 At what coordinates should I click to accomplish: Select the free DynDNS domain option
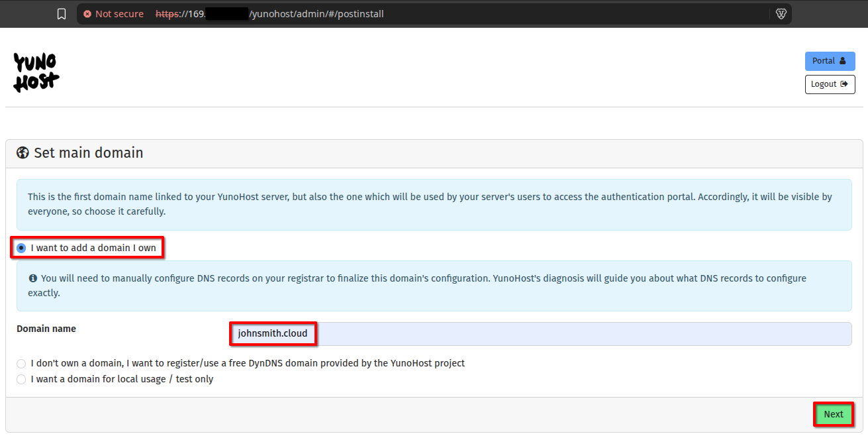click(x=22, y=363)
